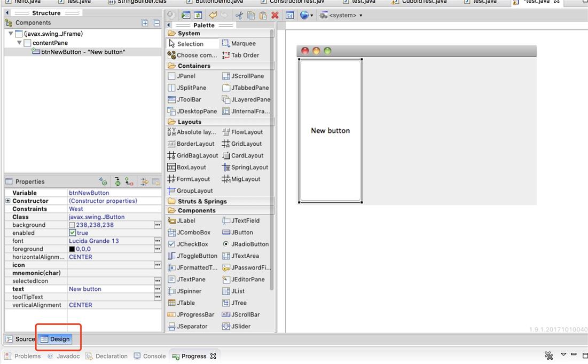Collapse the javax.swing.JFrame tree node
588x364 pixels.
point(11,34)
